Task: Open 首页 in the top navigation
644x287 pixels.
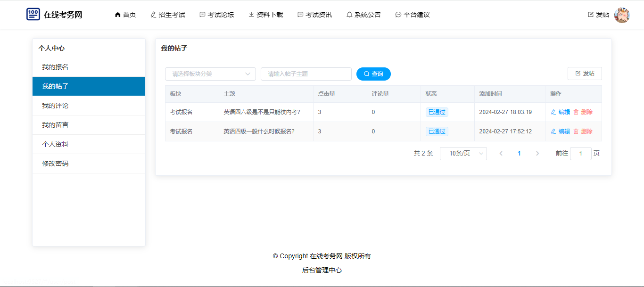Action: coord(125,15)
